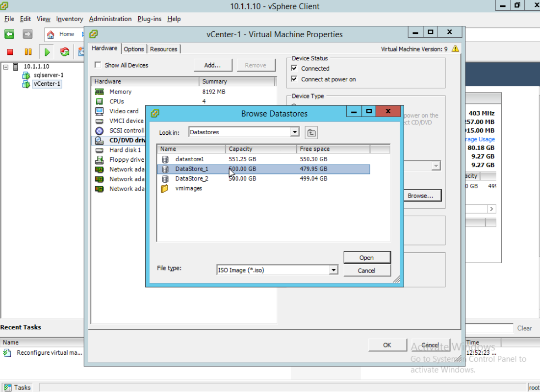Image resolution: width=540 pixels, height=392 pixels.
Task: Click the Tasks status bar icon
Action: click(x=7, y=388)
